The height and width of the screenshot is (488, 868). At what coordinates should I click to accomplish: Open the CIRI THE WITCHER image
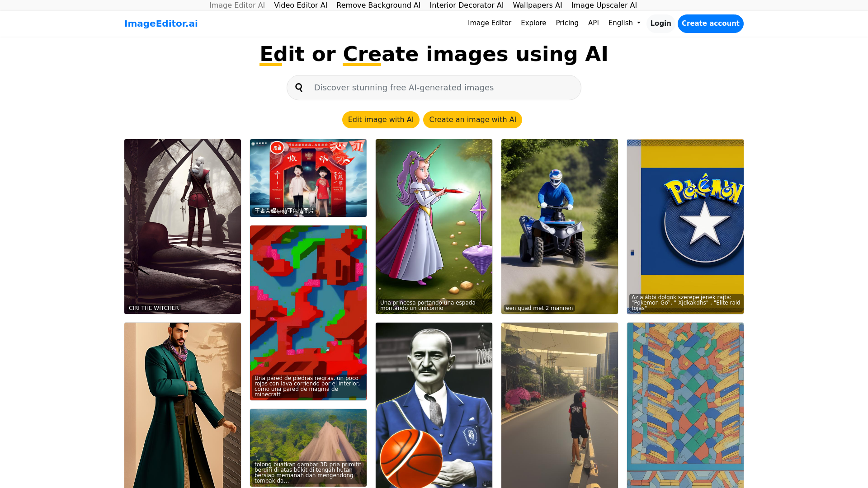pos(183,226)
